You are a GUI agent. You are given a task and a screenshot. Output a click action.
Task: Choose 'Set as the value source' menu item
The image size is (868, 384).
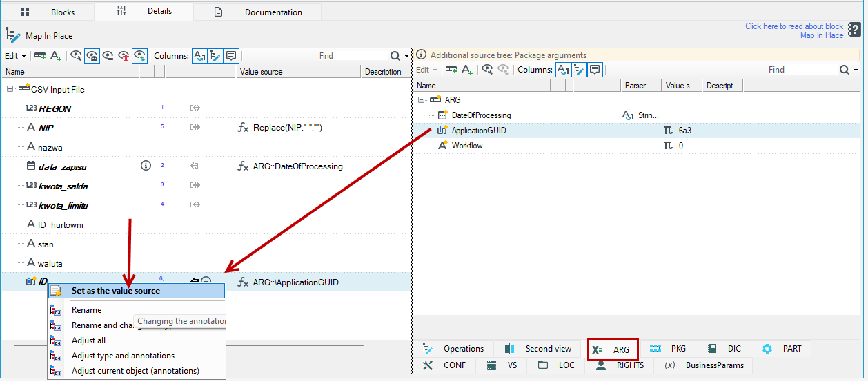click(137, 291)
